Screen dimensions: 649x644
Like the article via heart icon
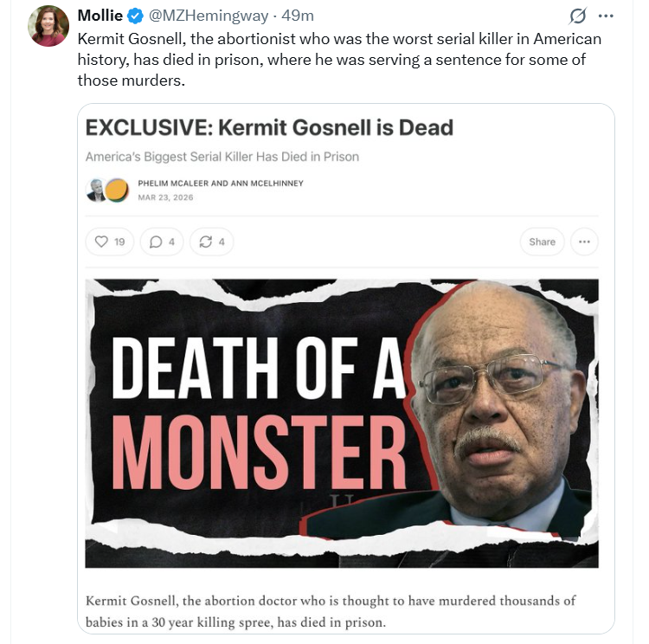pyautogui.click(x=110, y=241)
